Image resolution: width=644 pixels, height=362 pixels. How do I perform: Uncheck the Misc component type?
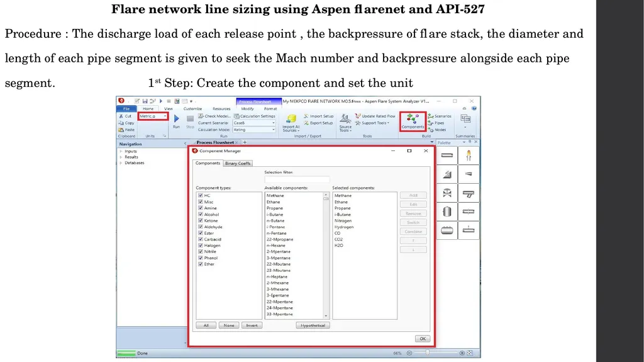(201, 201)
